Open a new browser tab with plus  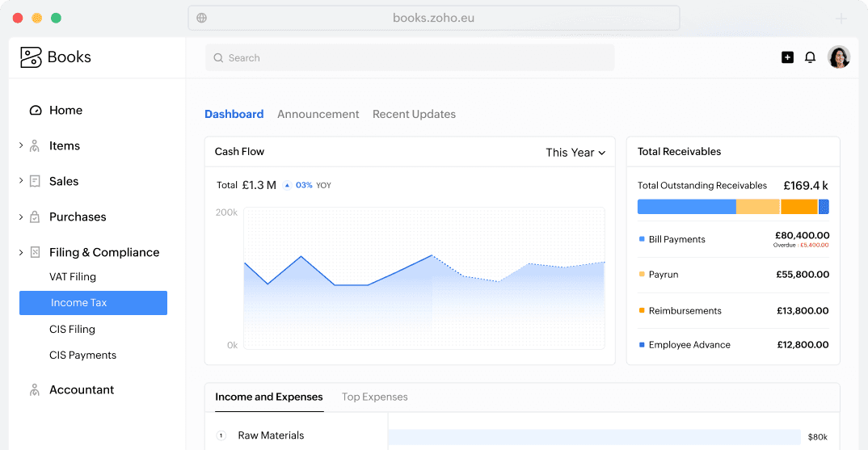[841, 19]
